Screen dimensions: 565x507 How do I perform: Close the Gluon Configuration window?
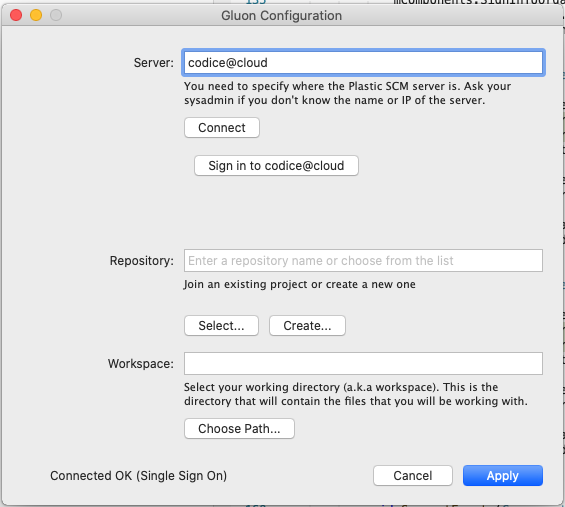pos(16,15)
